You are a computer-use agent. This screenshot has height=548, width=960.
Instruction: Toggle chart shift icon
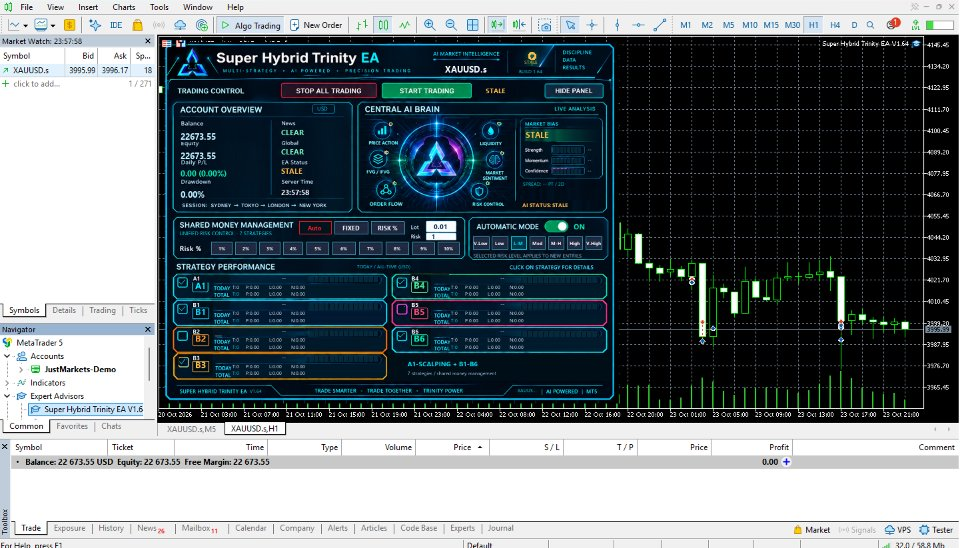(x=519, y=25)
